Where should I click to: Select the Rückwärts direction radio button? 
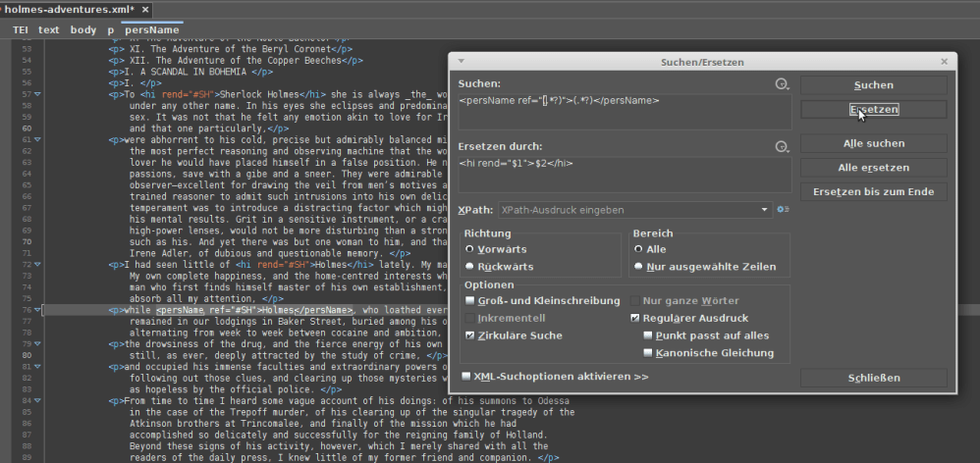pos(471,267)
